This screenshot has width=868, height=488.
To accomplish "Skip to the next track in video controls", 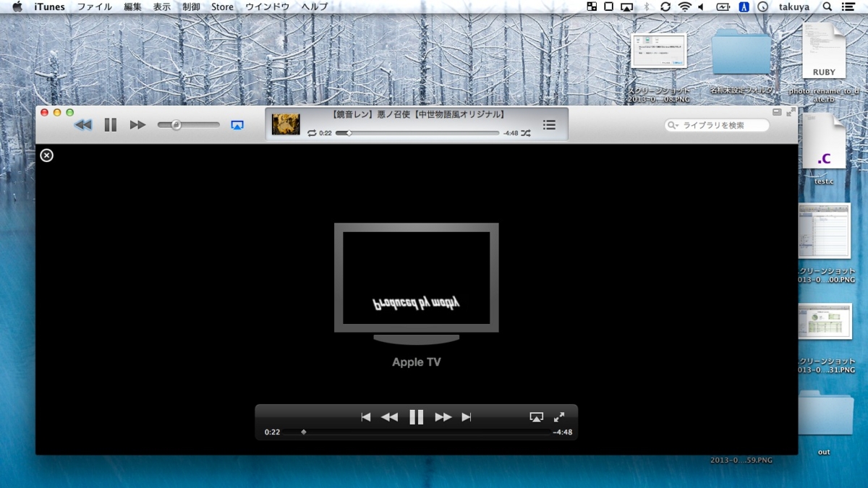I will click(x=467, y=416).
